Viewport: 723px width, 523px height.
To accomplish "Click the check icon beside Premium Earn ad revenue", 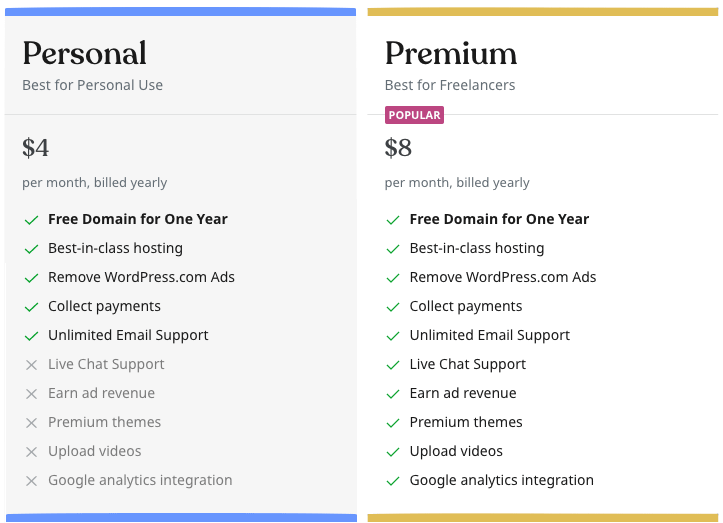I will pos(393,394).
